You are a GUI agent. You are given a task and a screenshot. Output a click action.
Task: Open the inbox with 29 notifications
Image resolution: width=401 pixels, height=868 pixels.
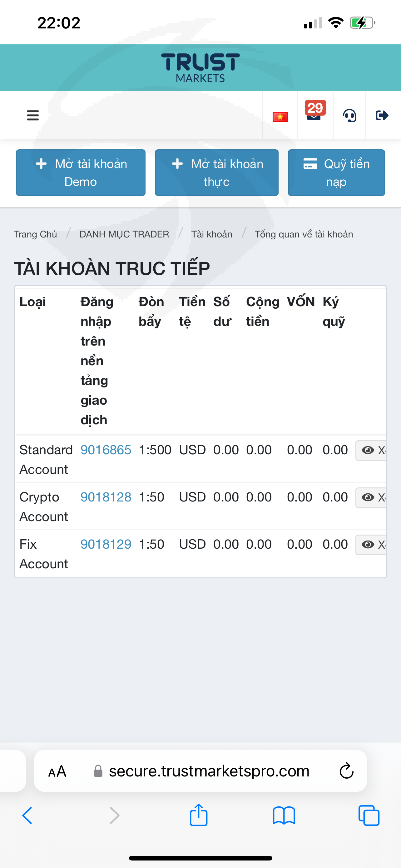pos(314,115)
